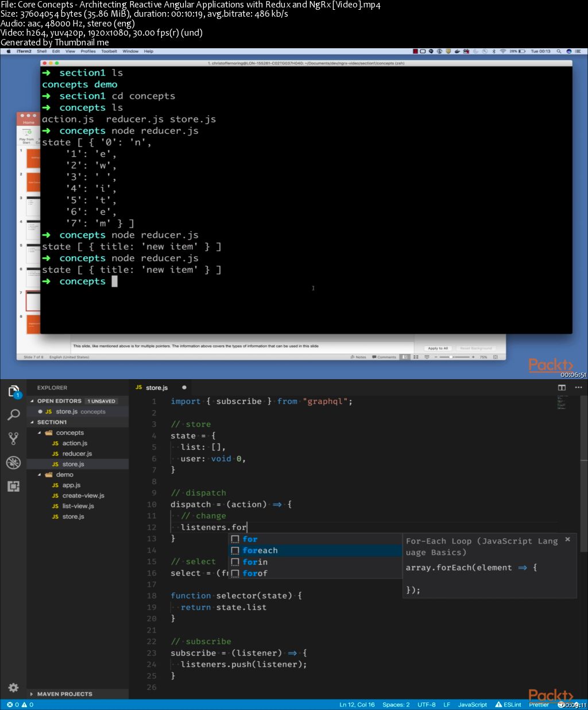Click the iTerm2 terminal prompt line
This screenshot has height=710, width=588.
80,281
